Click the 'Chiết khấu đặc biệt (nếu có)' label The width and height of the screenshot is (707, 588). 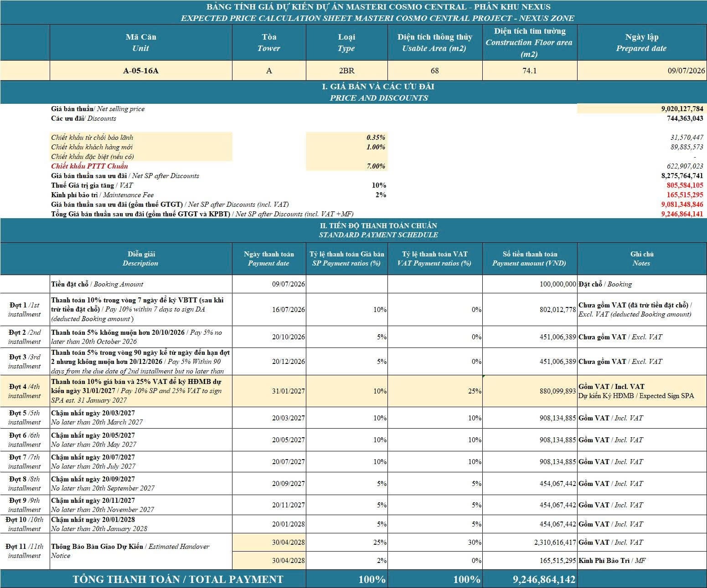click(x=93, y=157)
